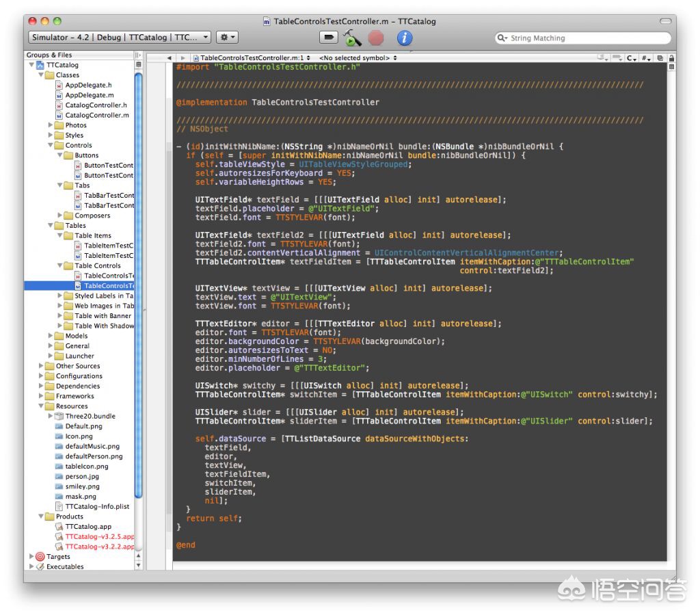Collapse the Buttons folder

point(60,155)
